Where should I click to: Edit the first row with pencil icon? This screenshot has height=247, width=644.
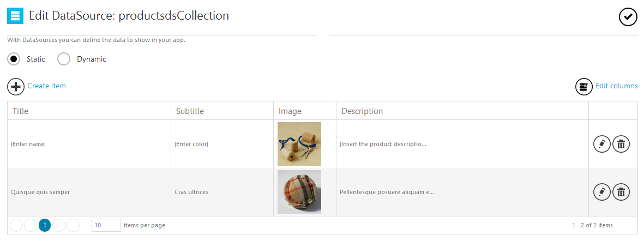[x=602, y=144]
